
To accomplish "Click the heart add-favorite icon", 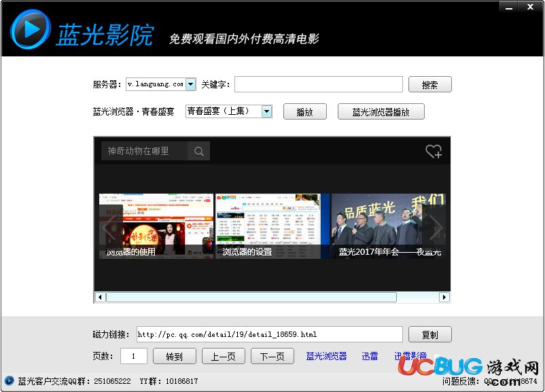I will [434, 152].
